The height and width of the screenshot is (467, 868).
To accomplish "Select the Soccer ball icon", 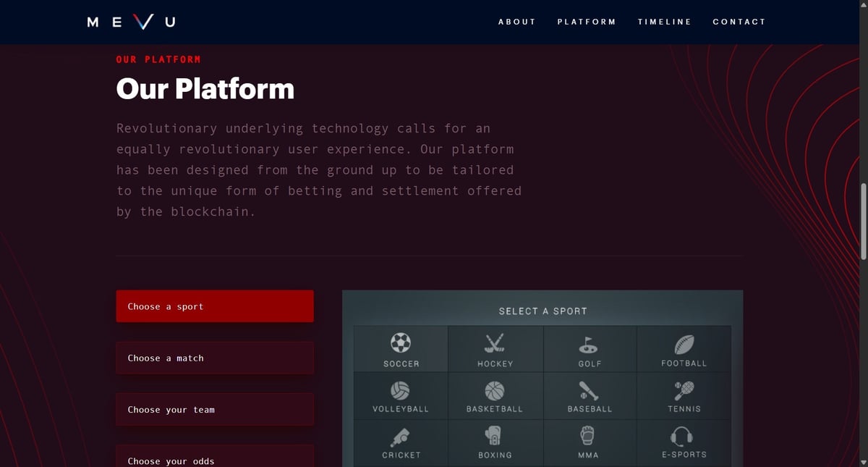I will [x=401, y=342].
